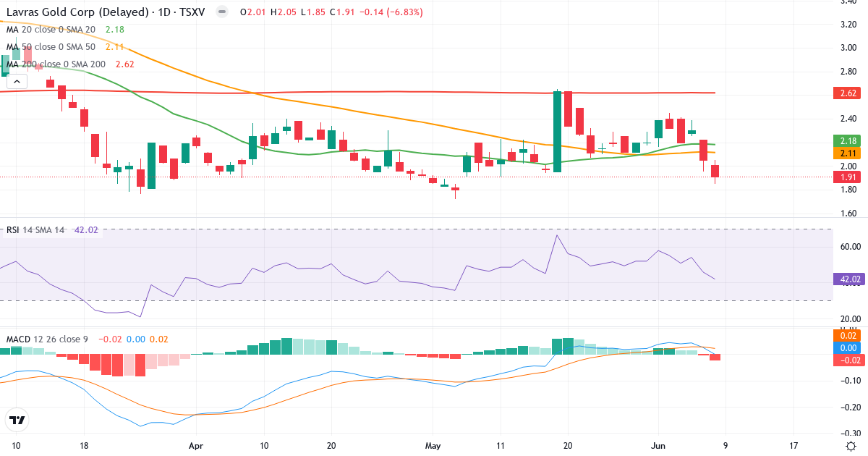
Task: Click the 3.00 level on the price scale
Action: pyautogui.click(x=849, y=48)
